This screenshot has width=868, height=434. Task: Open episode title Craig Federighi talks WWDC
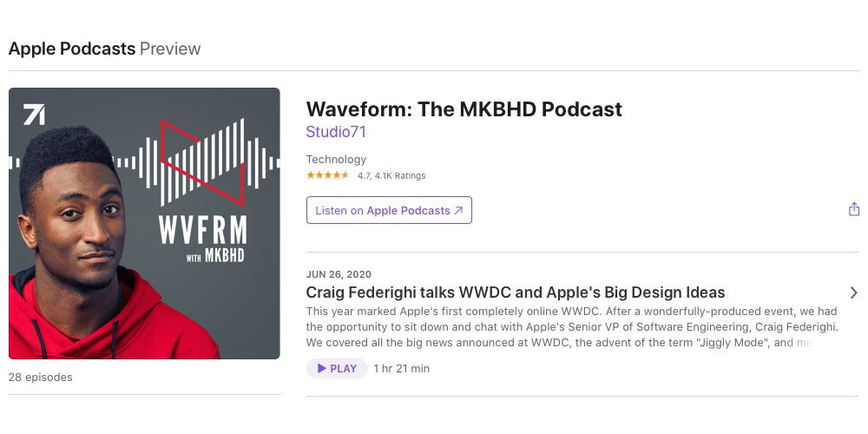pyautogui.click(x=516, y=293)
